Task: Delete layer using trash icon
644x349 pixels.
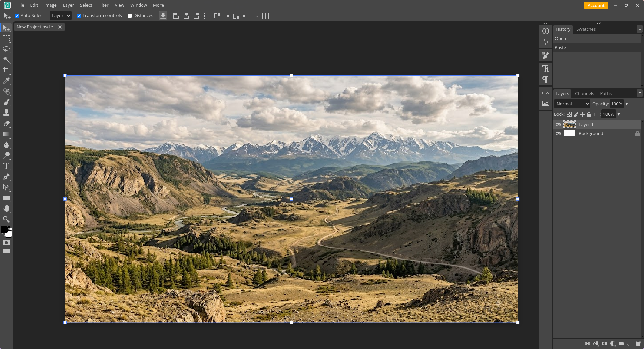Action: tap(638, 343)
